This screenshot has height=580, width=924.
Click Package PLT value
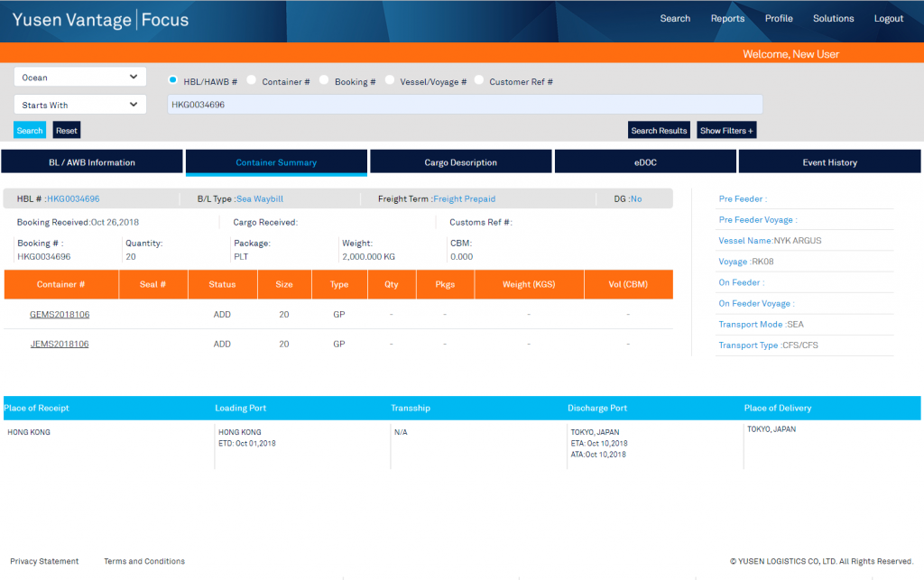pos(241,257)
